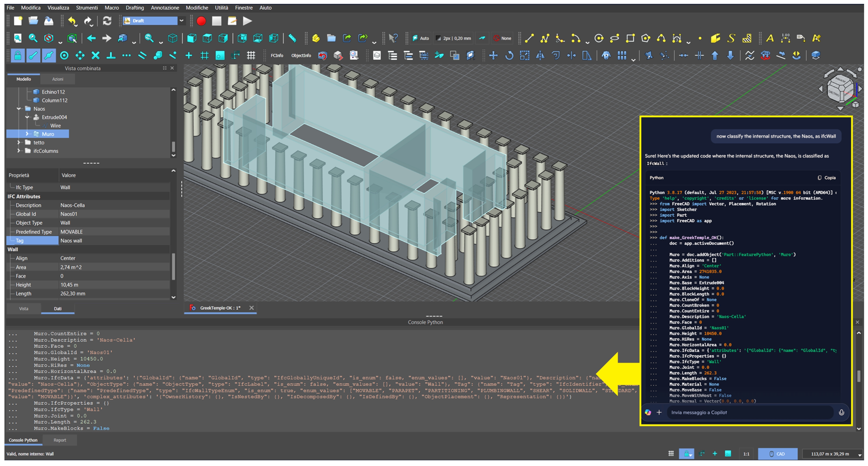
Task: Toggle snap endpoint button
Action: (33, 56)
